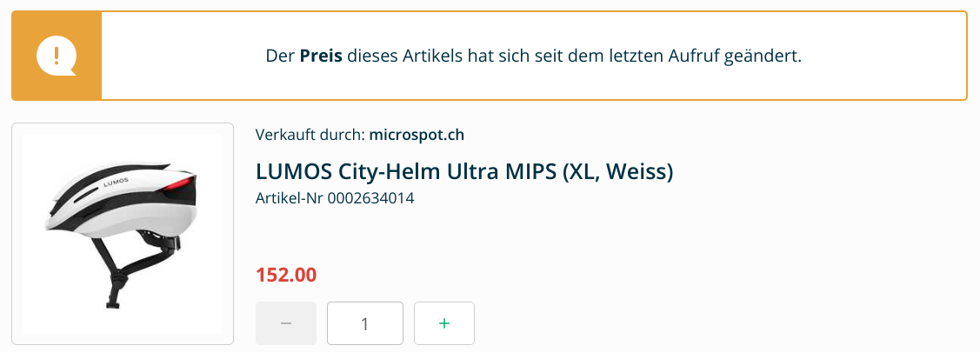Click the (XL, Weiss) variant text in title
This screenshot has width=980, height=352.
617,171
